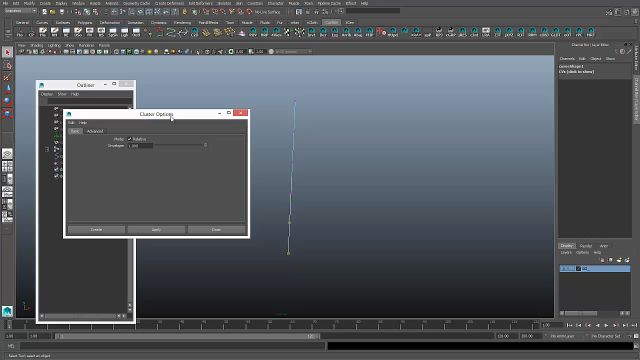Click the new scene icon on status line

tap(44, 12)
